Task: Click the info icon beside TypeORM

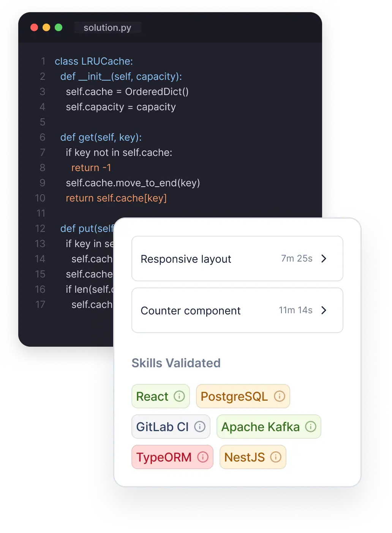Action: coord(203,457)
